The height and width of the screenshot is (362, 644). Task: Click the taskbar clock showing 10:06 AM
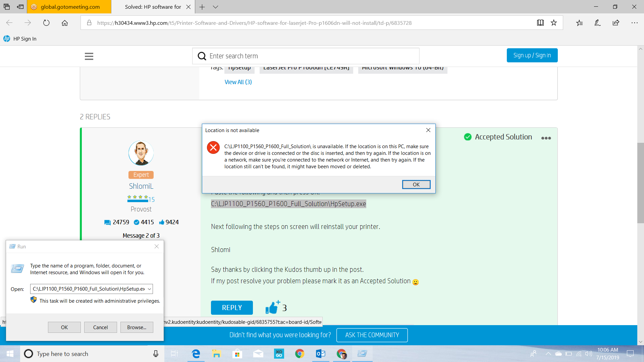click(x=607, y=354)
